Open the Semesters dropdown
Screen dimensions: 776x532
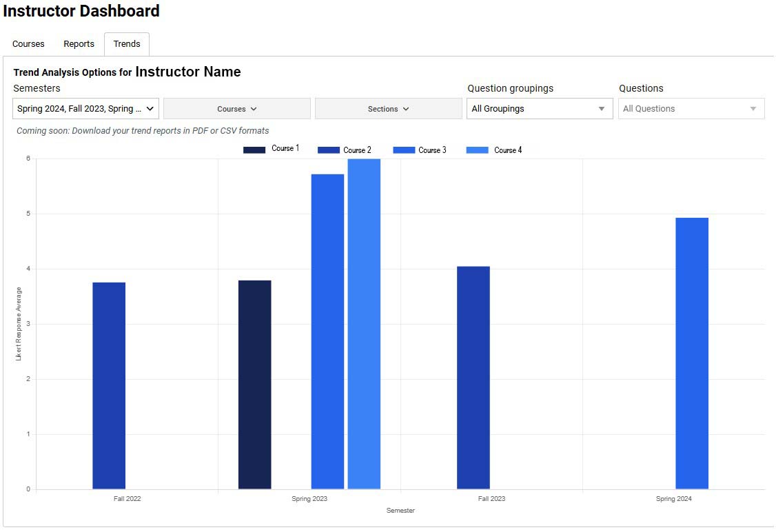(x=86, y=109)
